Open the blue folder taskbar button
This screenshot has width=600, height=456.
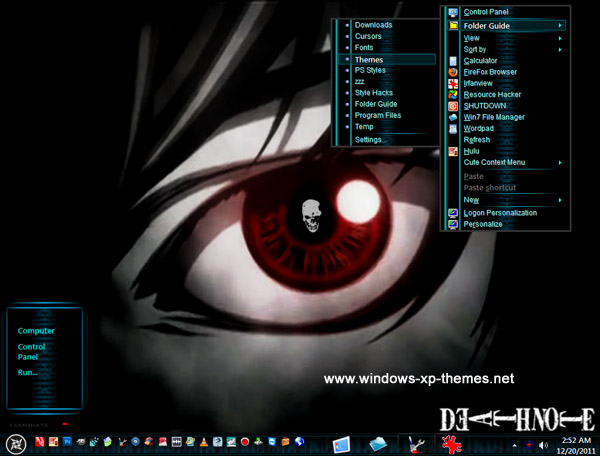tap(378, 445)
